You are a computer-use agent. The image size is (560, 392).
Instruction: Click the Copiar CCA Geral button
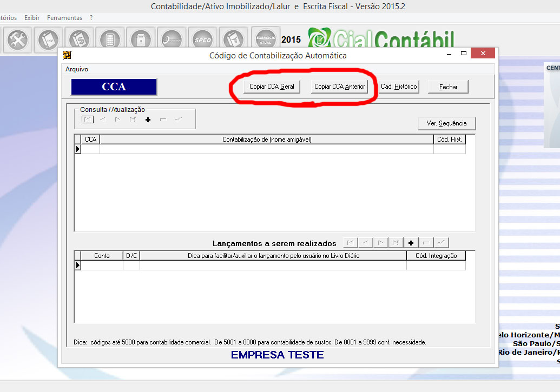272,87
